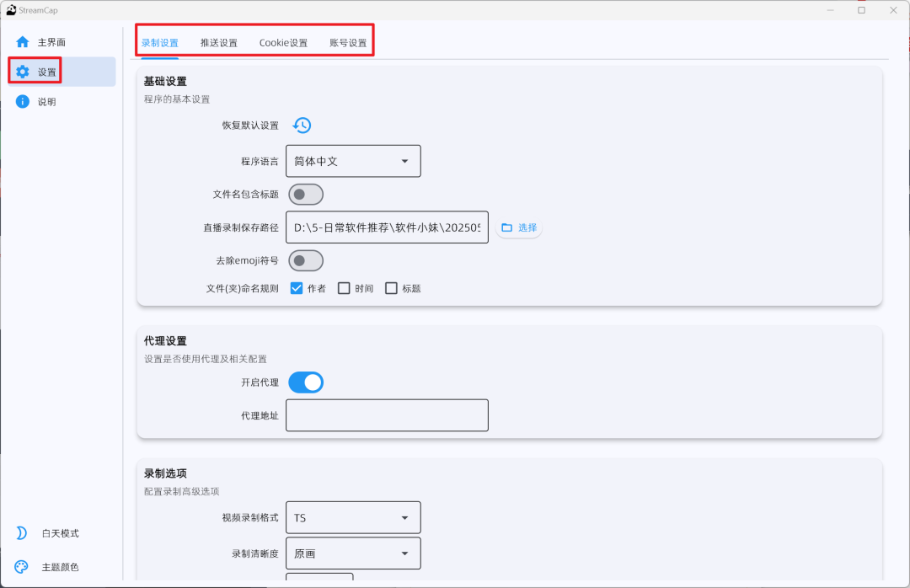Open the Cookie设置 tab
Viewport: 910px width, 588px height.
283,43
